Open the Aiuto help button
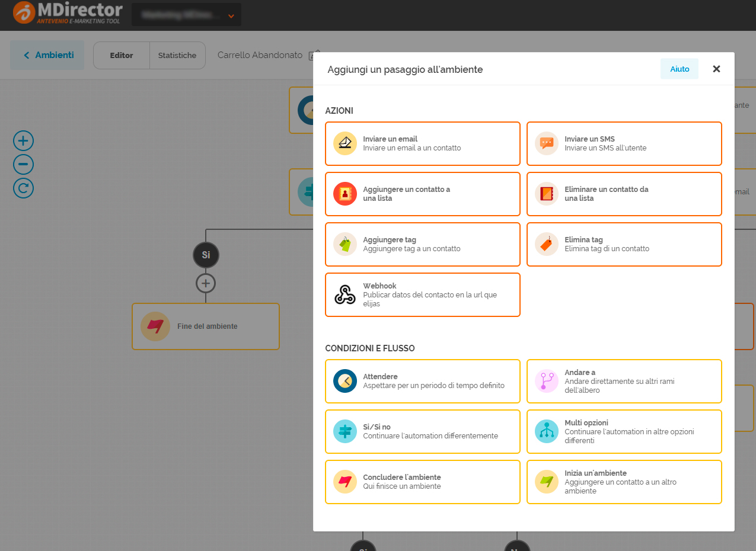The width and height of the screenshot is (756, 551). point(680,69)
